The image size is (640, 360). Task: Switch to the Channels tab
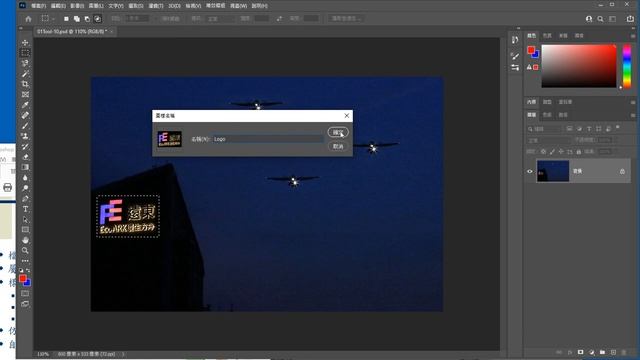[x=547, y=115]
